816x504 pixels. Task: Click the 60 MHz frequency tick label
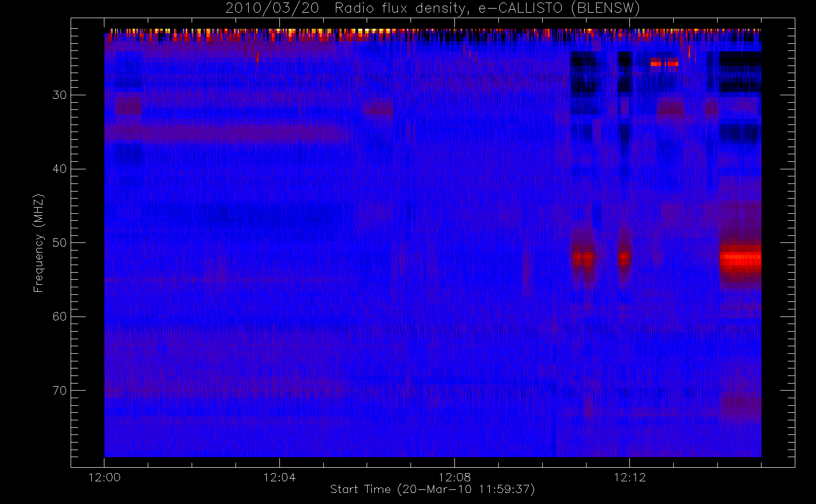[x=60, y=317]
